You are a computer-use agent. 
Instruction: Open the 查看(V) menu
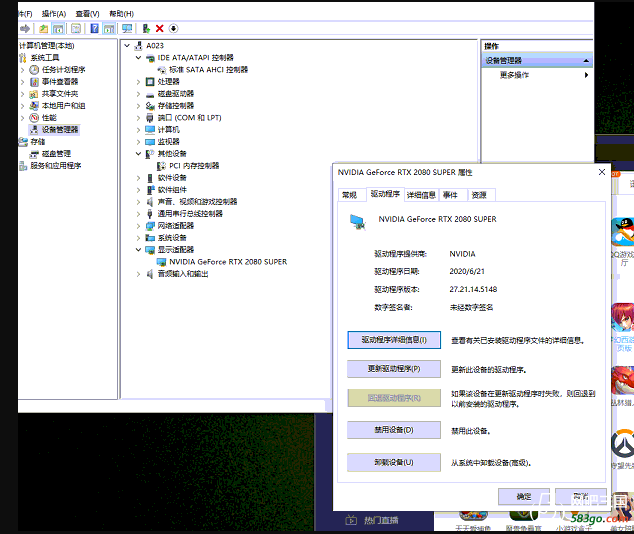pos(87,14)
